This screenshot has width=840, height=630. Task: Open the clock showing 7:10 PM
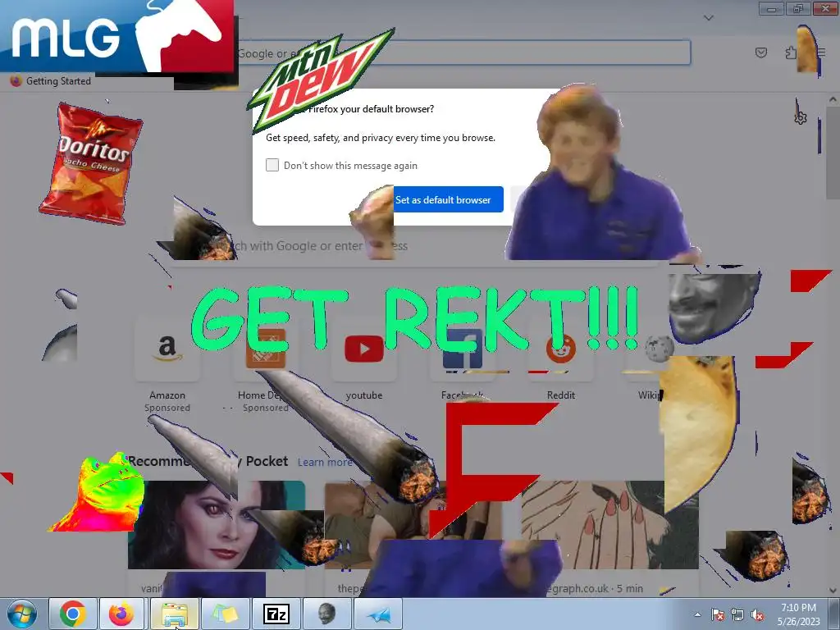[x=798, y=614]
